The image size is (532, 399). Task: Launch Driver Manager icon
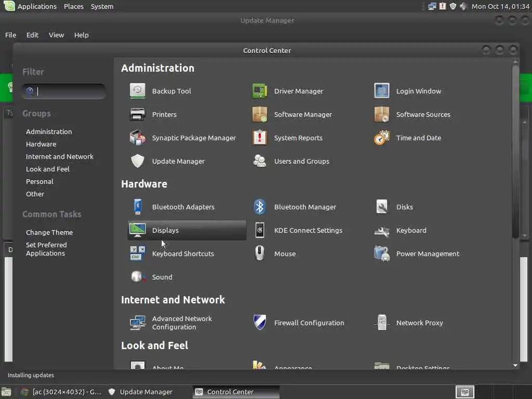click(x=260, y=91)
